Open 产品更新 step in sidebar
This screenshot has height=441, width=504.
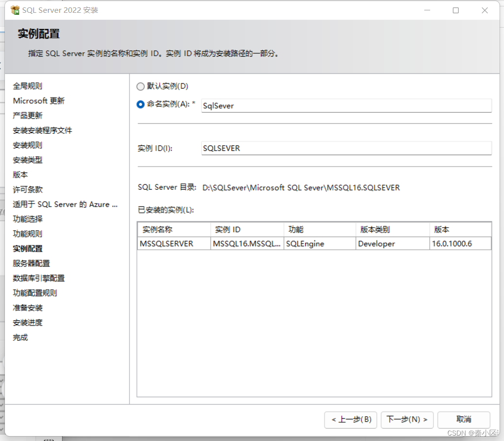tap(28, 116)
